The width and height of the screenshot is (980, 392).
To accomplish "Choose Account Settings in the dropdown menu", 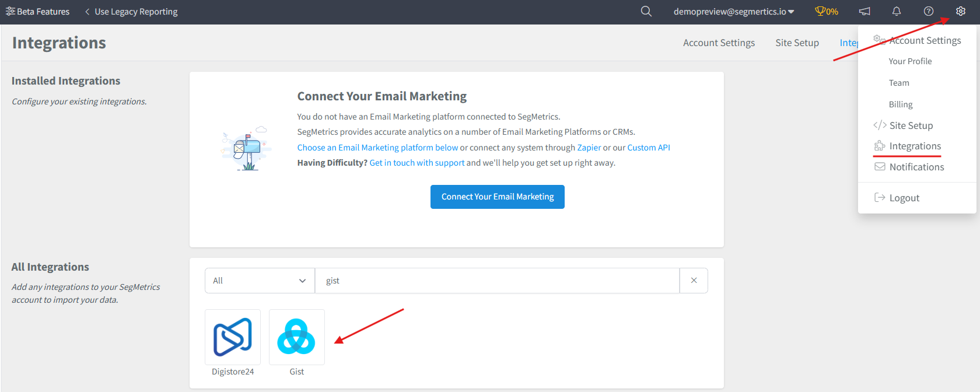I will [x=917, y=40].
